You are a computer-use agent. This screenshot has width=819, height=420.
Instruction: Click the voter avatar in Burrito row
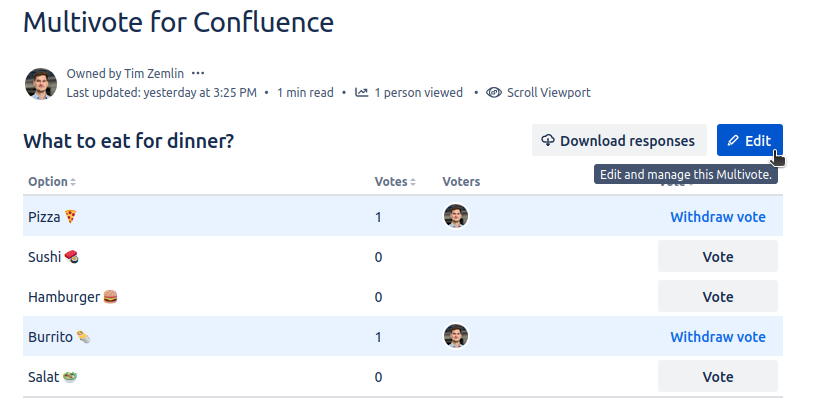(x=456, y=336)
